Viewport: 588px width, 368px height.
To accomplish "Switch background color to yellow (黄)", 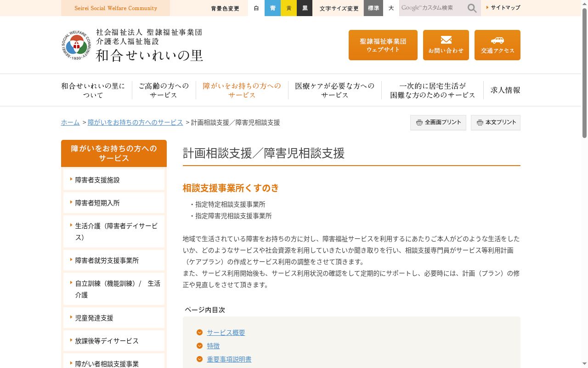I will tap(288, 8).
